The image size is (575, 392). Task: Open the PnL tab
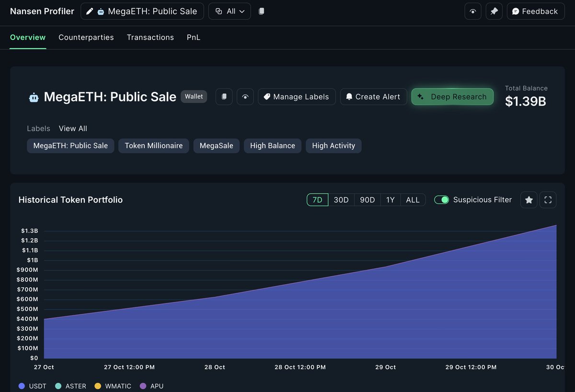point(194,37)
